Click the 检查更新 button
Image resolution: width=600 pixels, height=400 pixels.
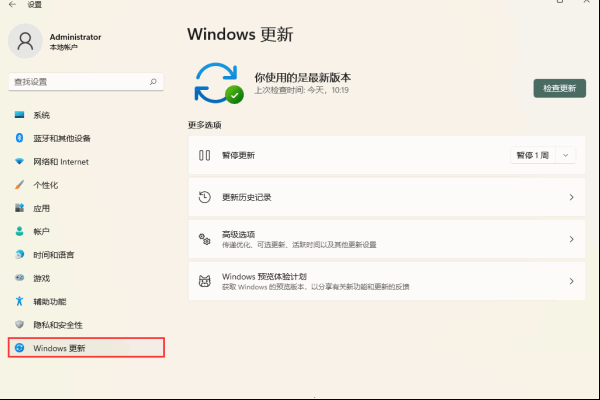click(559, 88)
